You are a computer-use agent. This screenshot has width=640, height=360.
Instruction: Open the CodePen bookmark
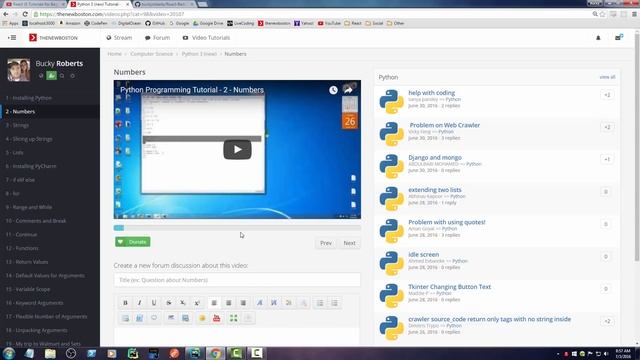(96, 23)
